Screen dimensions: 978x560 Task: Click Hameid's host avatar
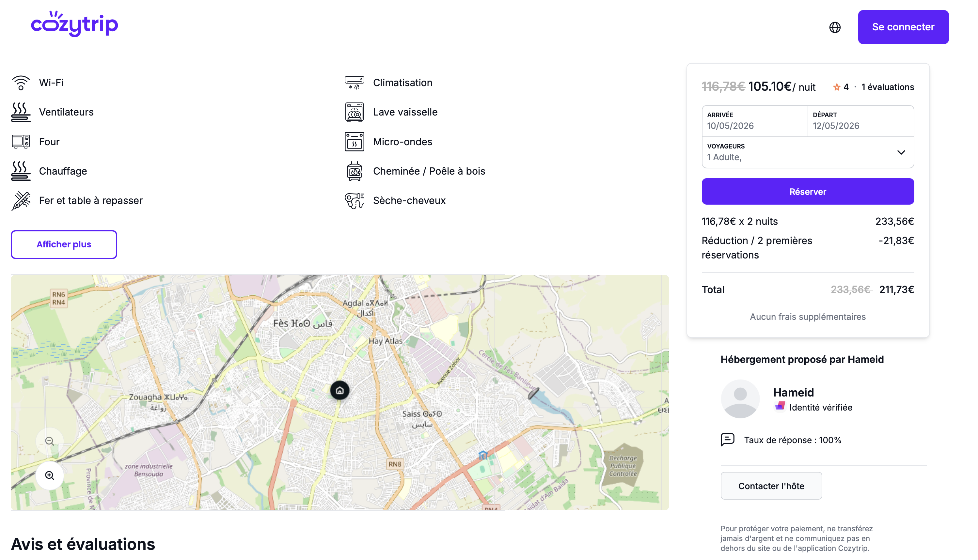tap(740, 399)
